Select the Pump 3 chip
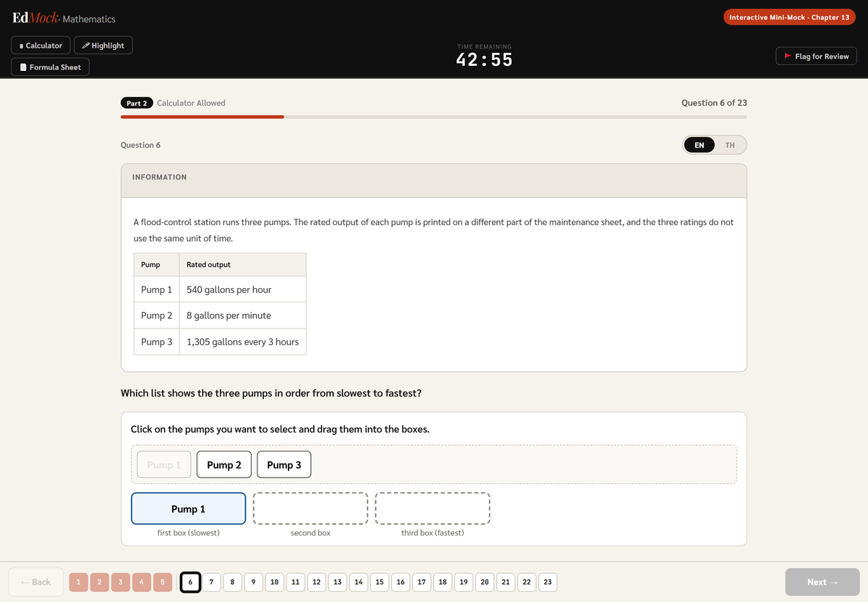The height and width of the screenshot is (602, 868). [x=284, y=465]
